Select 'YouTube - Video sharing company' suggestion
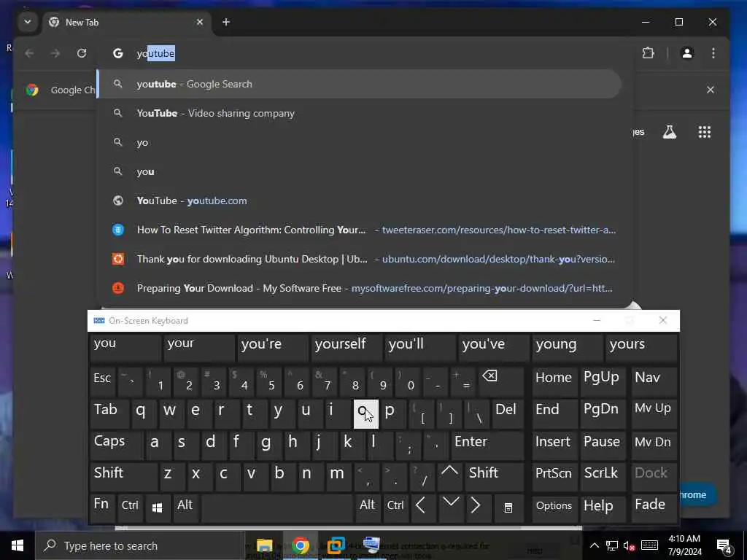 point(360,113)
